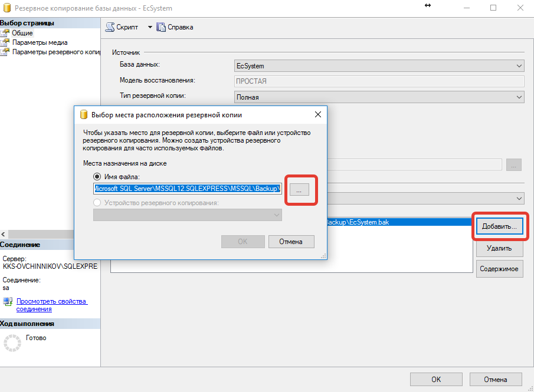This screenshot has width=534, height=392.
Task: Click the left arrow of the sidebar scrollbar
Action: click(x=3, y=235)
